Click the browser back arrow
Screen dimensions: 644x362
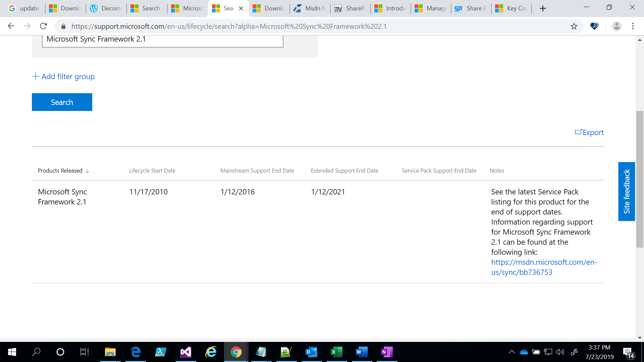click(x=11, y=26)
